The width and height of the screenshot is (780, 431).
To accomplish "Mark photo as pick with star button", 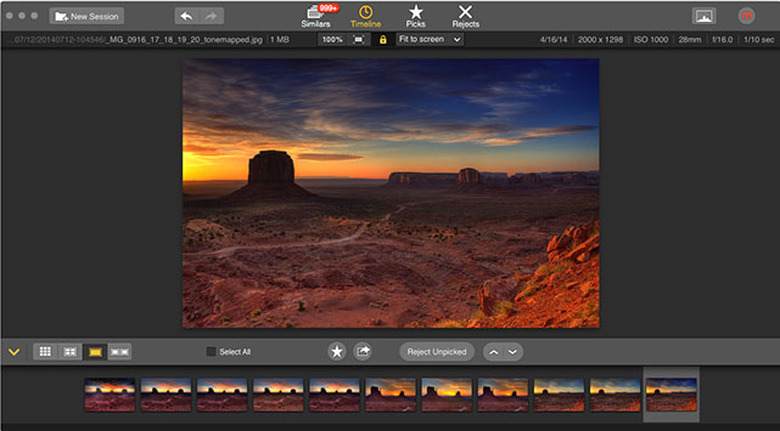I will coord(338,352).
